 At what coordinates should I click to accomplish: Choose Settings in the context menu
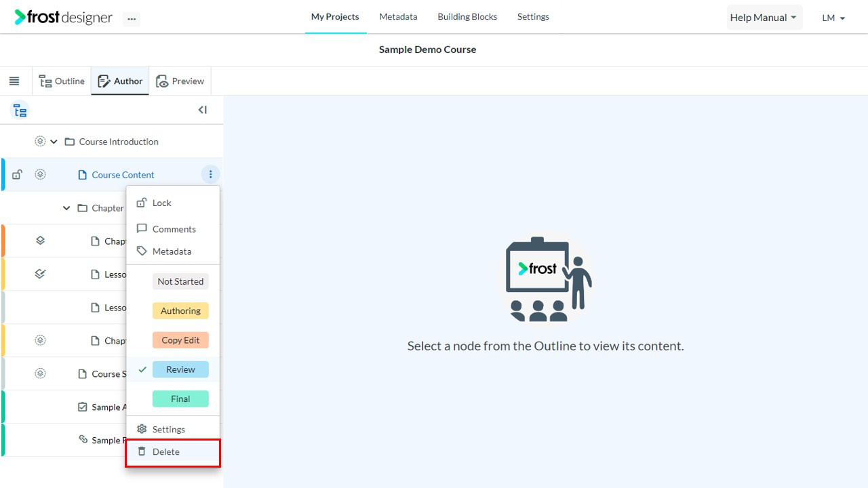pyautogui.click(x=173, y=430)
